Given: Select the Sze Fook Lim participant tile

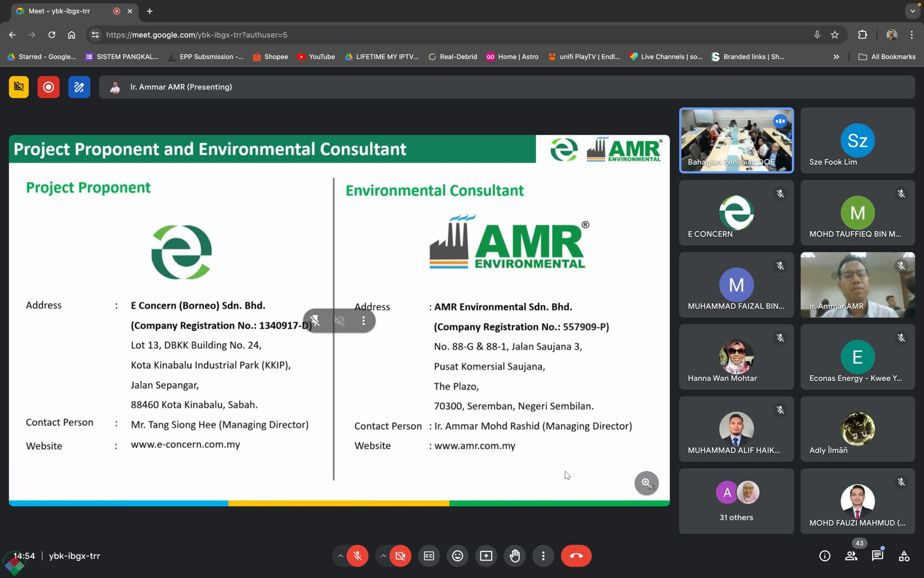Looking at the screenshot, I should [858, 140].
